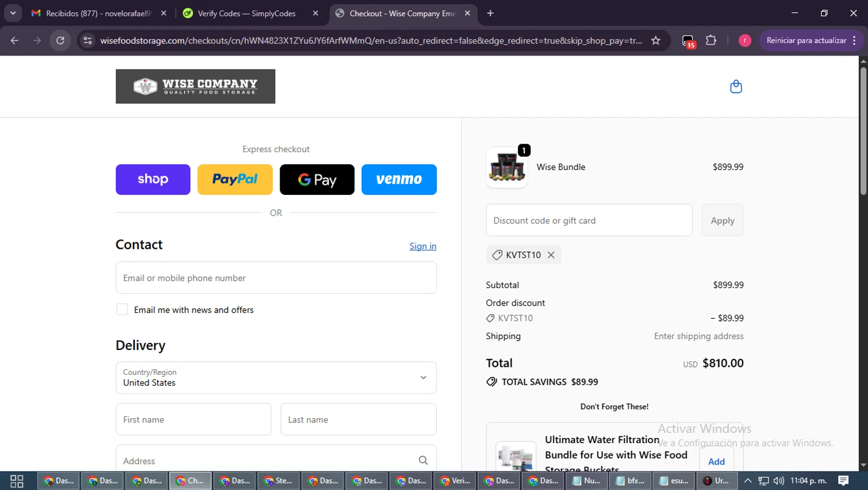Open the Ch... Chrome taskbar window
Image resolution: width=868 pixels, height=490 pixels.
[190, 481]
